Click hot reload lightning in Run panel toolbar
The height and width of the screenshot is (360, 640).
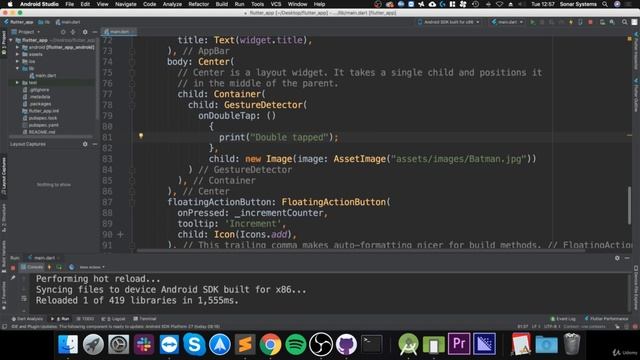point(49,267)
